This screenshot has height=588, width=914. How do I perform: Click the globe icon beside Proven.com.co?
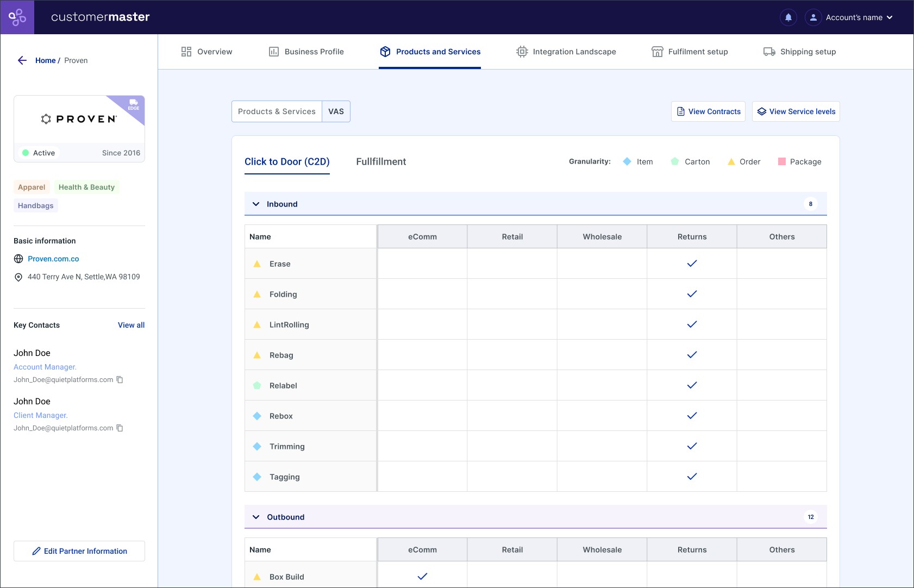click(x=18, y=259)
